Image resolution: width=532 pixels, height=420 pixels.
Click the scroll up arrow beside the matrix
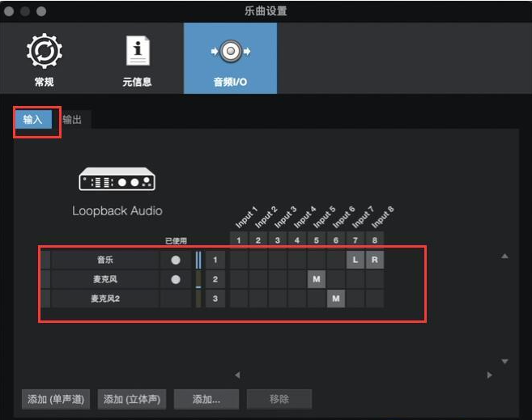coord(504,257)
